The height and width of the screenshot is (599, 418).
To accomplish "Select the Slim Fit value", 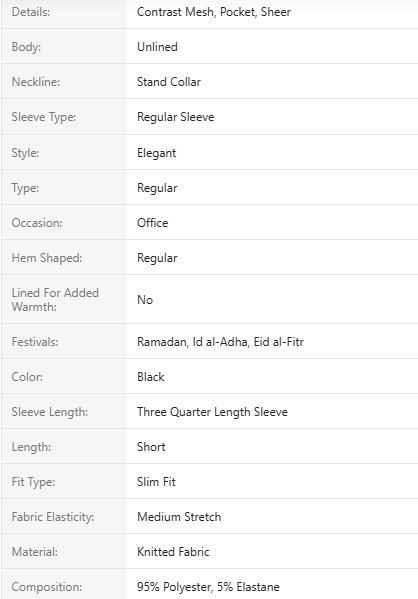I will 156,482.
